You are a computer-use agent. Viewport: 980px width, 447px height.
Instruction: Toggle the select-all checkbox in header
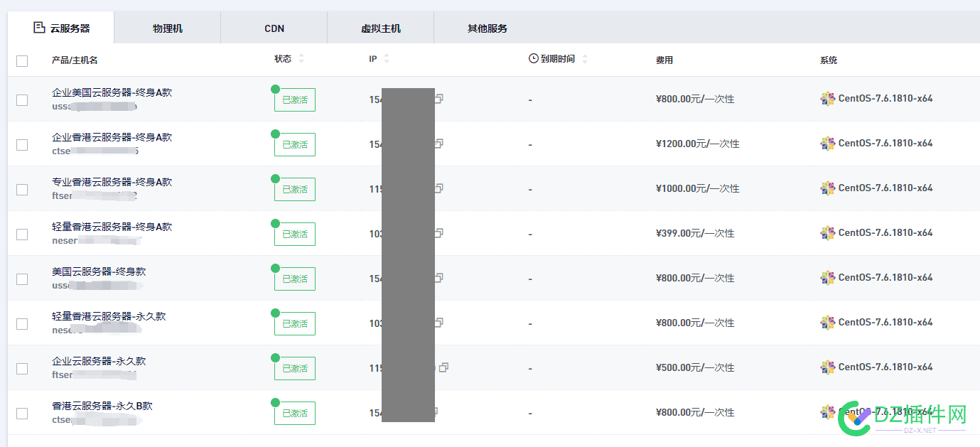click(x=22, y=61)
